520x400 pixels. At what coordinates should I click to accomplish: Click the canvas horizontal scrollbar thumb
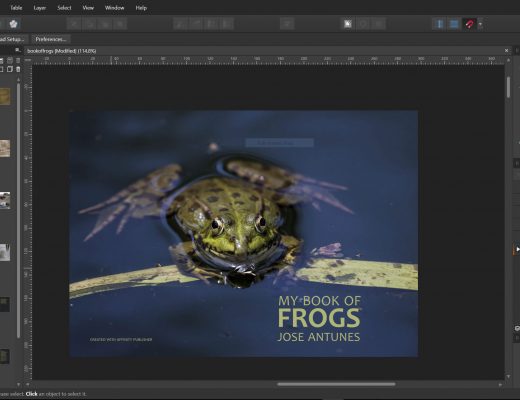coord(336,384)
